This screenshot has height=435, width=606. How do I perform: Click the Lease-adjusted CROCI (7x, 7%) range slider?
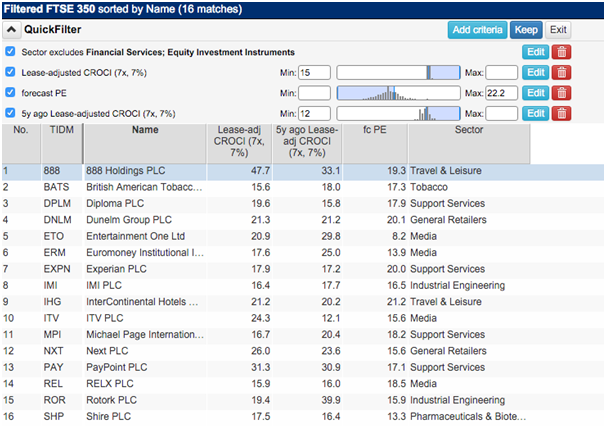pyautogui.click(x=398, y=73)
